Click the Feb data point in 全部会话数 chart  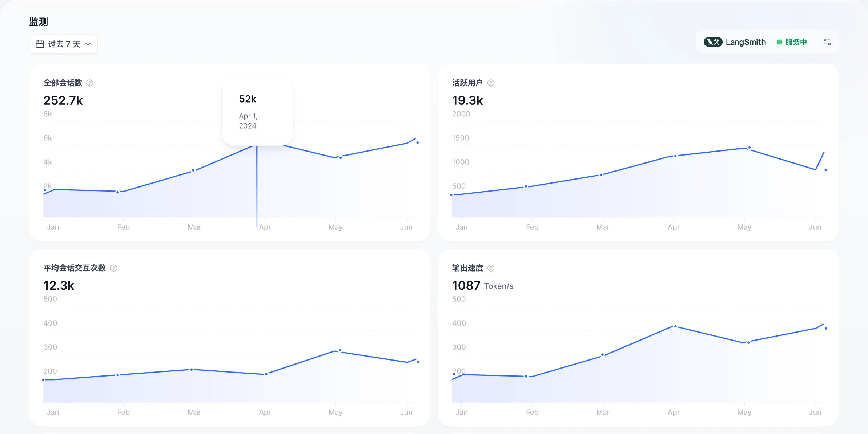point(118,192)
